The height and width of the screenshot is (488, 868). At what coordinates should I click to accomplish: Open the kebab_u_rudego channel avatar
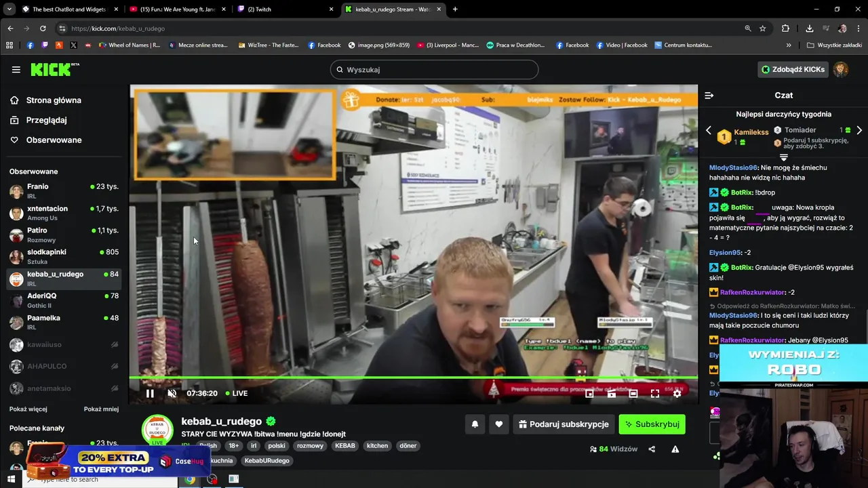(157, 430)
